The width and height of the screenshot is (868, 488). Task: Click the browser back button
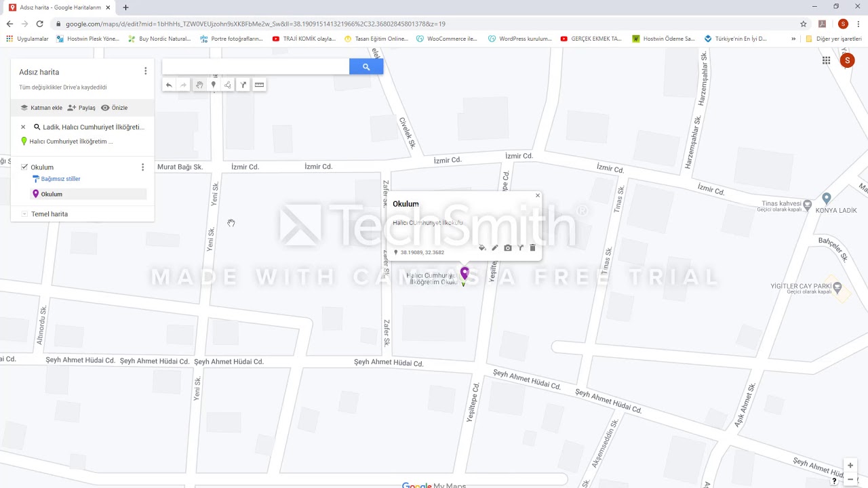[x=9, y=24]
